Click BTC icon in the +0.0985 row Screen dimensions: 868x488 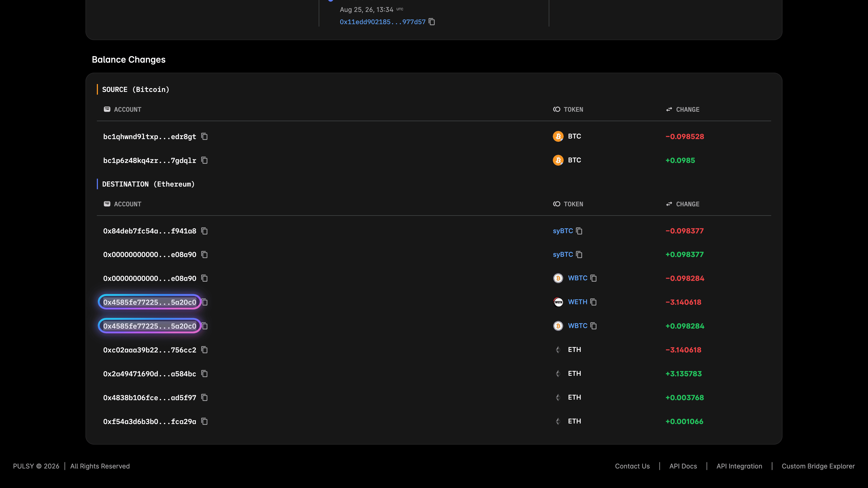click(x=558, y=160)
